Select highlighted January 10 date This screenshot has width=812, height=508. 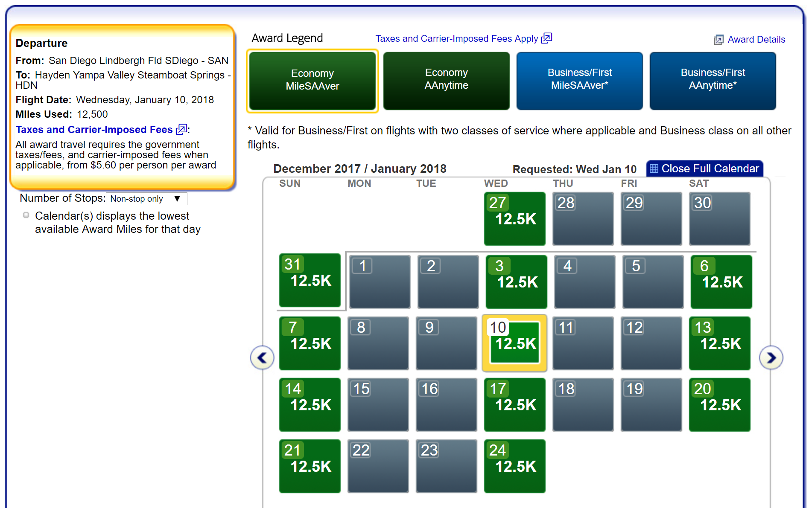tap(514, 343)
